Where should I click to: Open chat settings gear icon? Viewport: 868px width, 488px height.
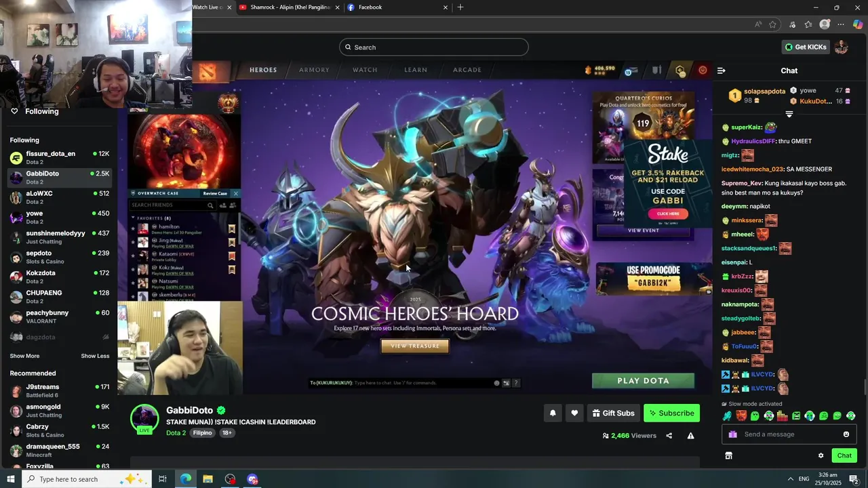point(821,455)
